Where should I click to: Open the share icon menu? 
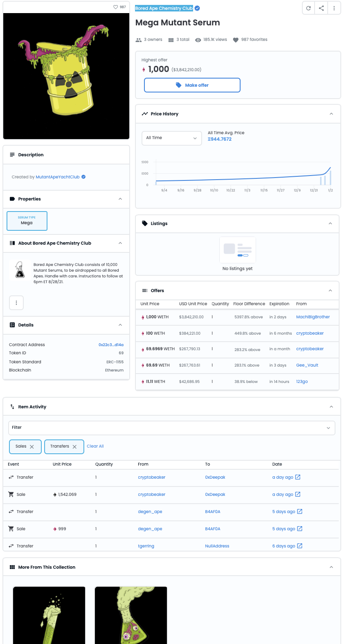(322, 8)
